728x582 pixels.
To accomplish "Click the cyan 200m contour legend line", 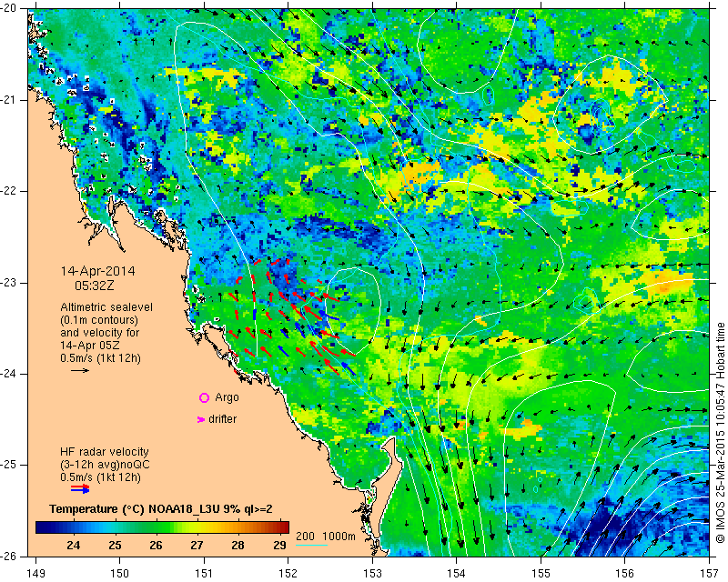I will click(311, 546).
